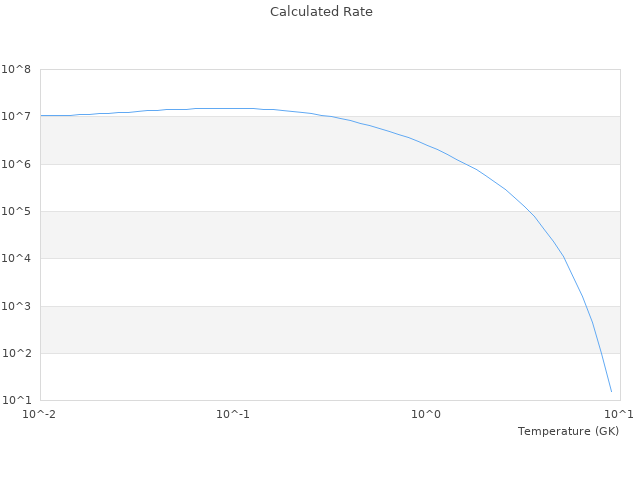Select the 10^1 label on the x-axis
640x480 pixels.
pos(618,414)
